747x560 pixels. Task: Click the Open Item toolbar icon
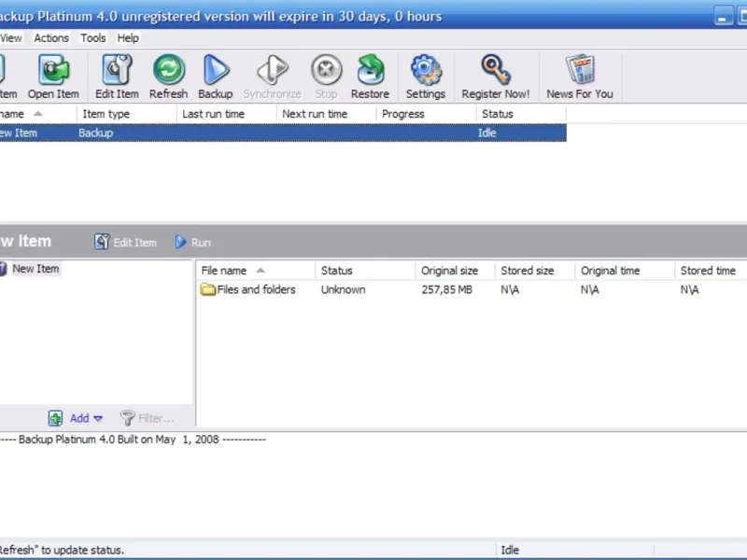pyautogui.click(x=53, y=77)
